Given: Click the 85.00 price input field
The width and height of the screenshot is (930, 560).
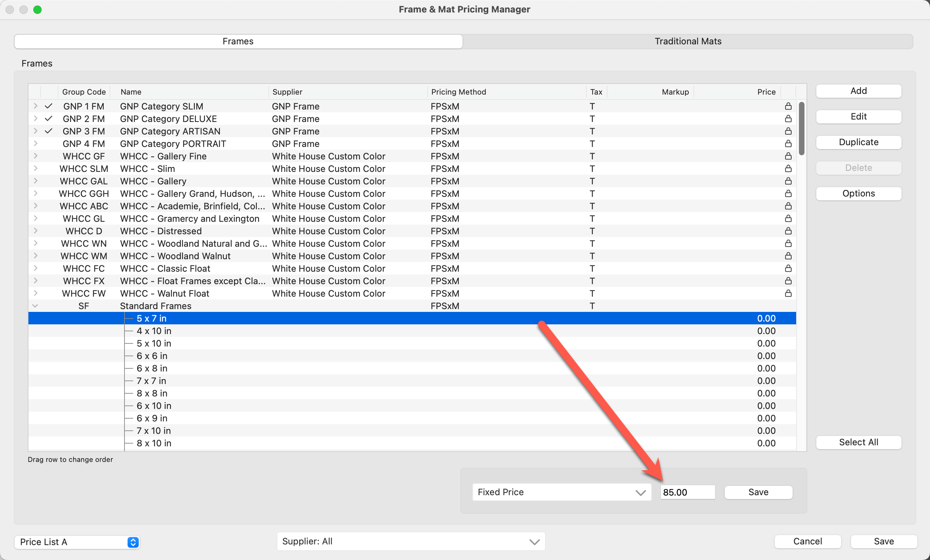Looking at the screenshot, I should [687, 492].
